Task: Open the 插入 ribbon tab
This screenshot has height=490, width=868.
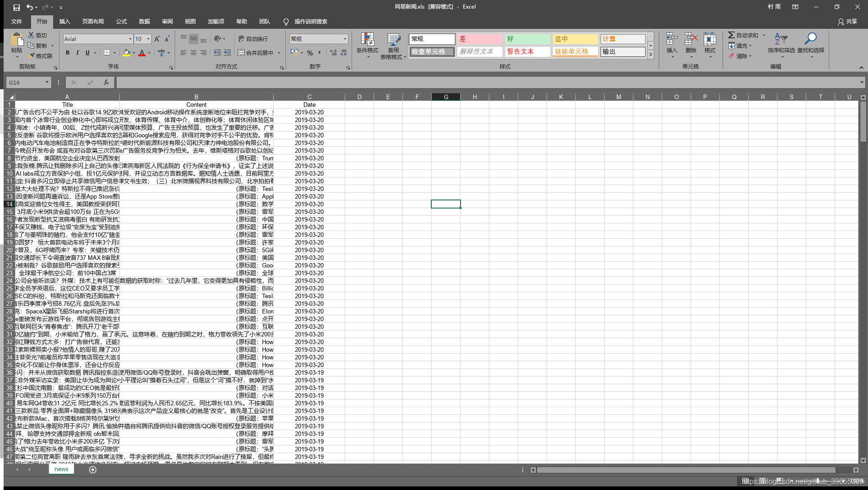Action: [x=65, y=22]
